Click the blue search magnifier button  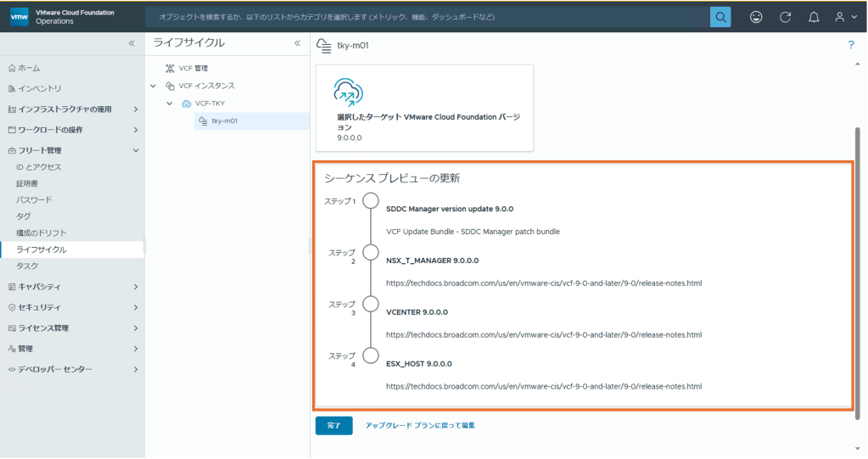pos(720,17)
